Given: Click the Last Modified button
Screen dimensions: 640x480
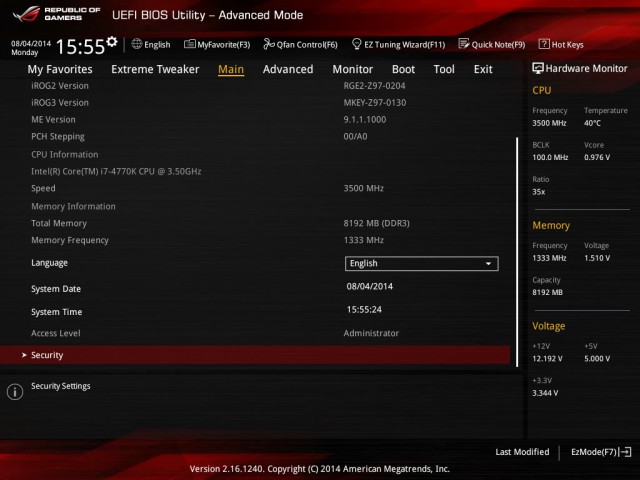Looking at the screenshot, I should point(522,452).
